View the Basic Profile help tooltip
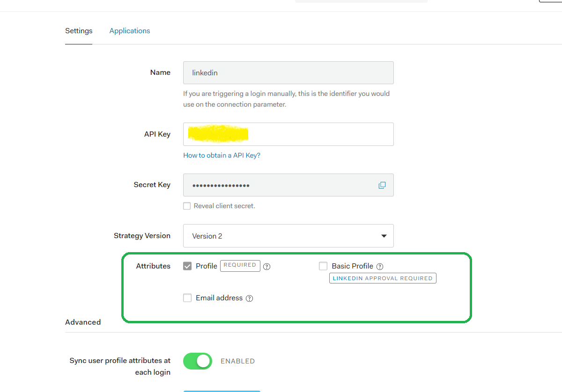The height and width of the screenshot is (392, 562). [381, 266]
